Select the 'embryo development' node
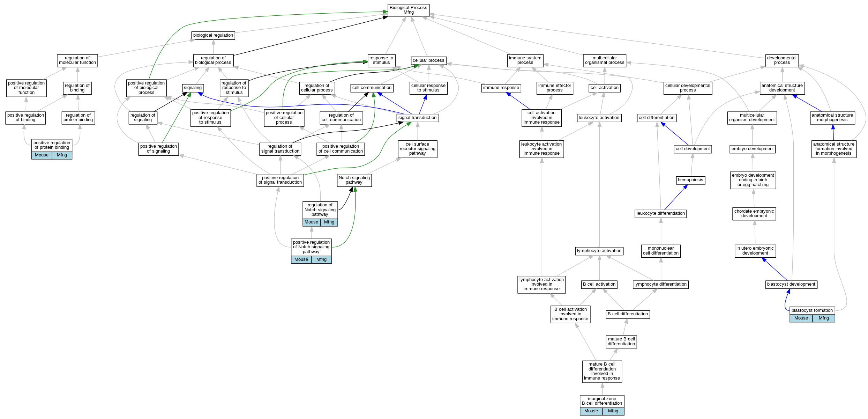Viewport: 868px width, 419px height. (x=753, y=149)
